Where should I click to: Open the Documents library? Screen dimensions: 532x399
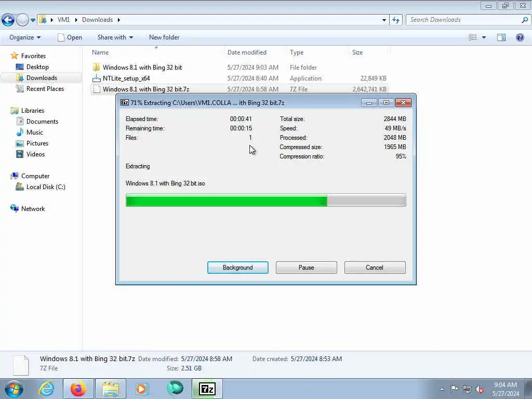point(42,122)
